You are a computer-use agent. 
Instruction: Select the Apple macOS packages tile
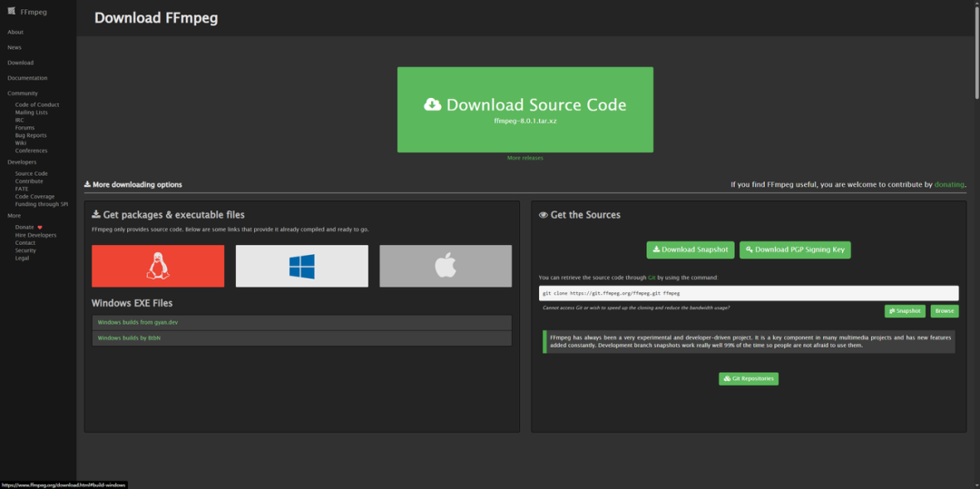(446, 266)
